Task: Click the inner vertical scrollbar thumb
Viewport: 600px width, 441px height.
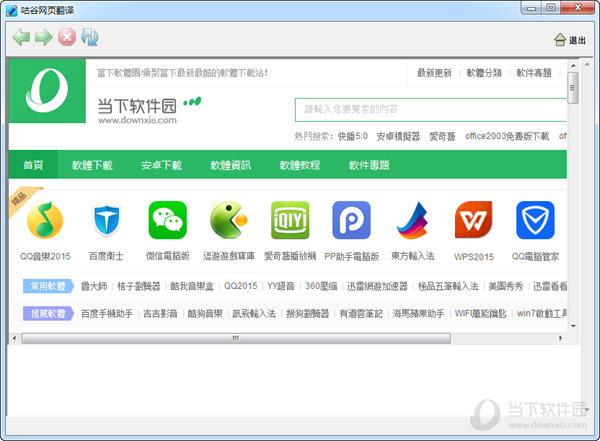Action: point(573,88)
